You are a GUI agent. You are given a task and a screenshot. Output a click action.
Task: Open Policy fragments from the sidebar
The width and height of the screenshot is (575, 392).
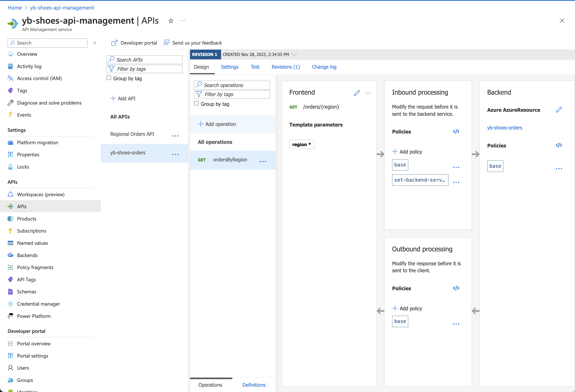pyautogui.click(x=35, y=267)
